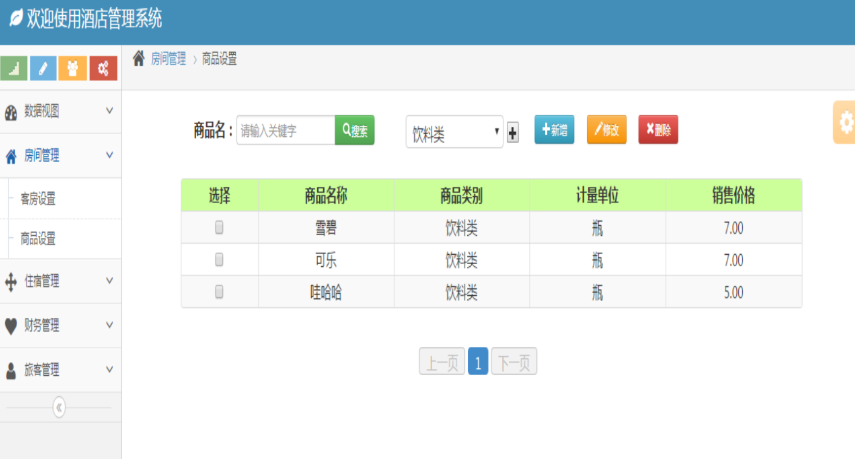Click the 住宿管理 arrows icon
855x459 pixels.
pyautogui.click(x=11, y=282)
